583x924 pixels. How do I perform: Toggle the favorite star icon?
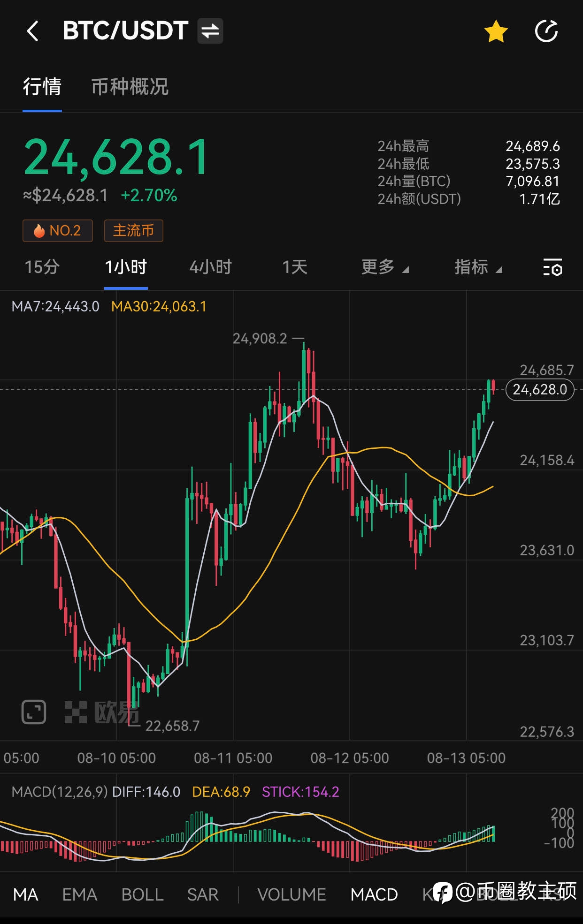click(496, 31)
